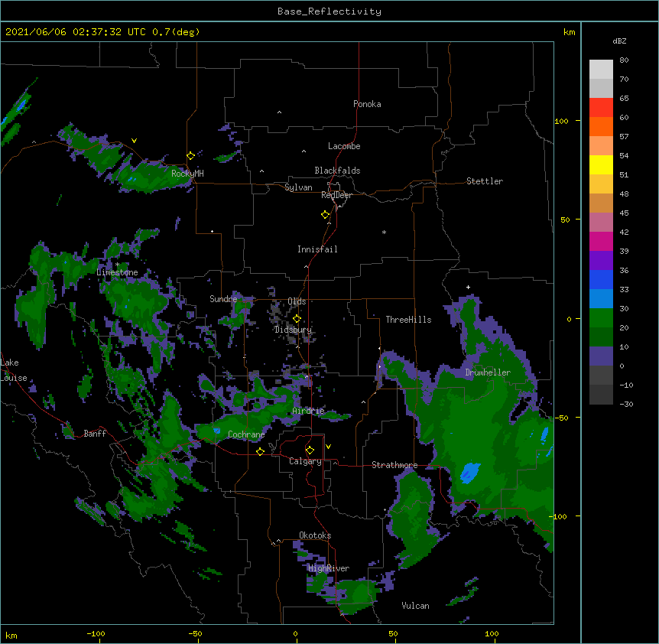Image resolution: width=659 pixels, height=644 pixels.
Task: Click the Innisfail label
Action: pos(317,249)
